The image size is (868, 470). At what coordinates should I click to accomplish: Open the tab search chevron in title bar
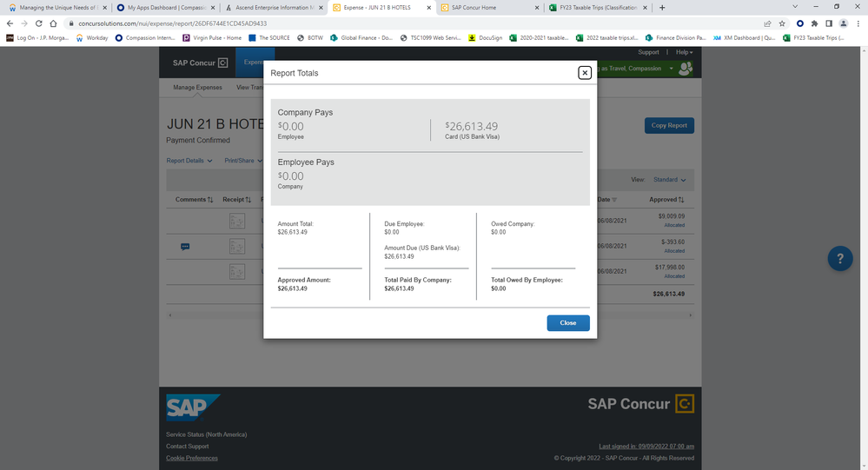point(795,7)
